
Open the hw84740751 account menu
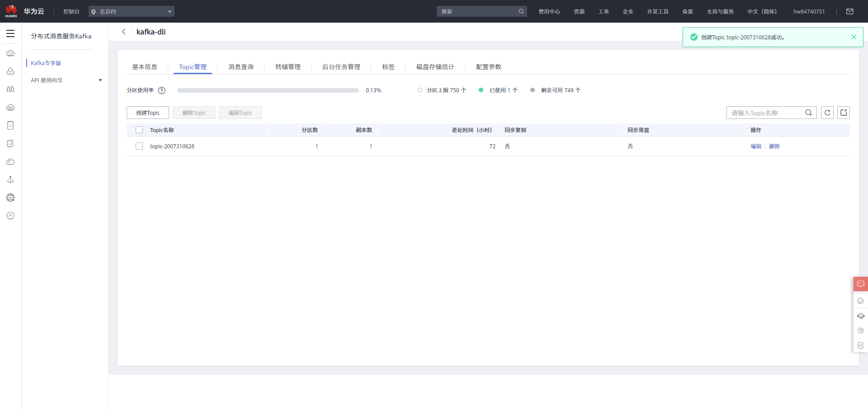[809, 11]
